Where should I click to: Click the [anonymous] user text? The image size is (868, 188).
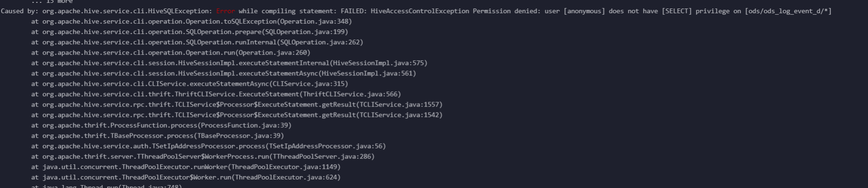(x=584, y=11)
